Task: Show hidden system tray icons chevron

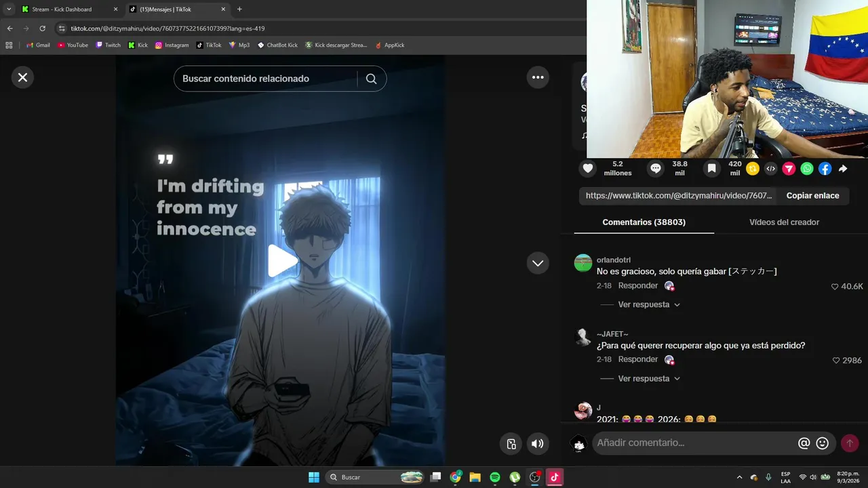Action: 739,477
